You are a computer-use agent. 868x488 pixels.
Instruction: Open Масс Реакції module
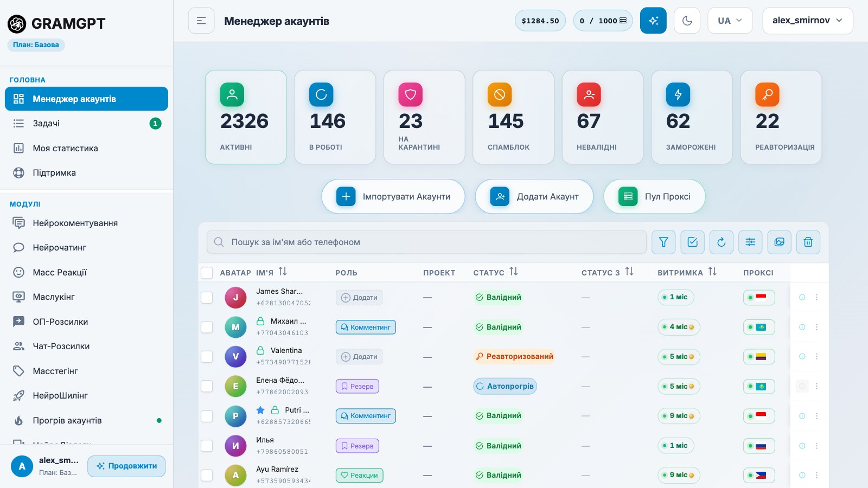86,272
